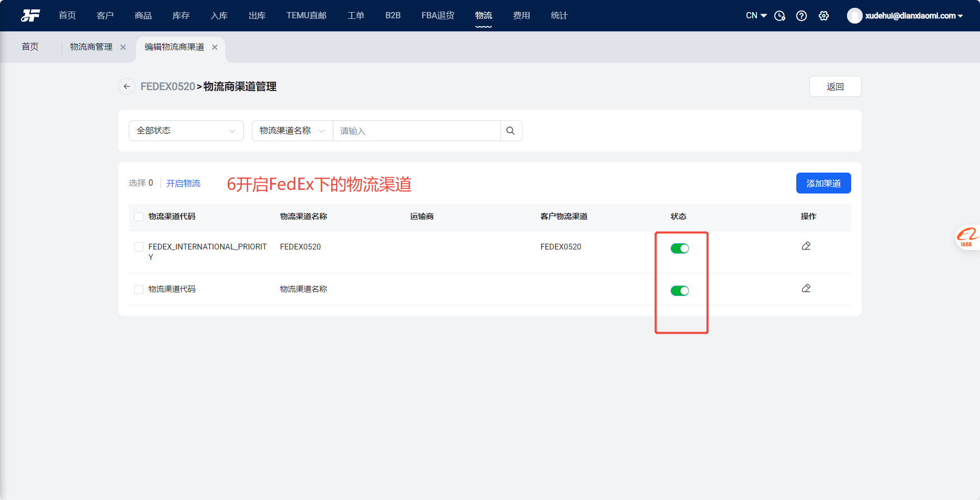Open the clock settings icon in header
Screen dimensions: 980x500
click(x=779, y=16)
